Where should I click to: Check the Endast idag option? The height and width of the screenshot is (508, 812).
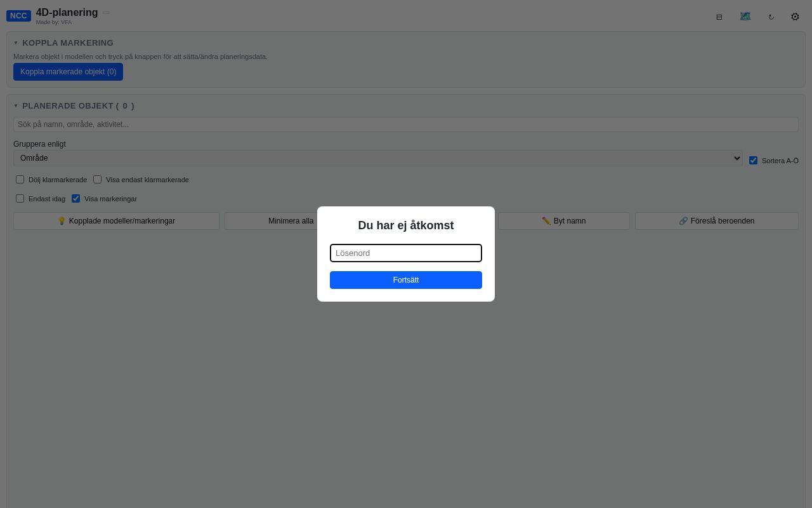(x=20, y=199)
